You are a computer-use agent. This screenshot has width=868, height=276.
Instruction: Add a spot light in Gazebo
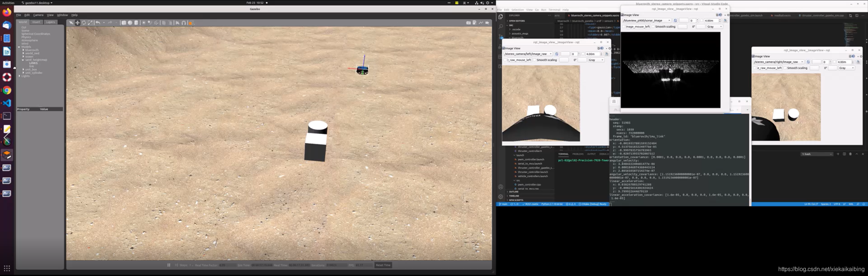pos(150,23)
